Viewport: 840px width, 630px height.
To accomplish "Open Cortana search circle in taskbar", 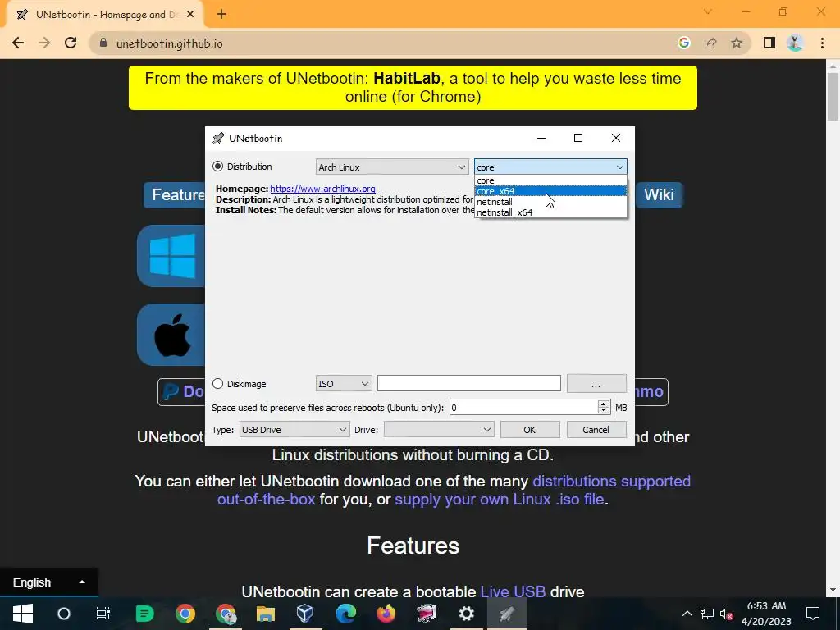I will 64,614.
